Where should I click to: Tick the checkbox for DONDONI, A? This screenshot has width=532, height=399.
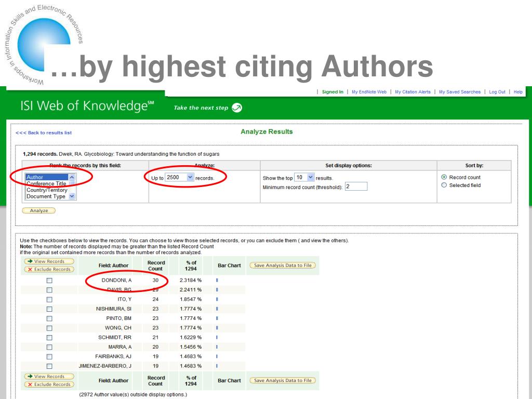point(49,281)
